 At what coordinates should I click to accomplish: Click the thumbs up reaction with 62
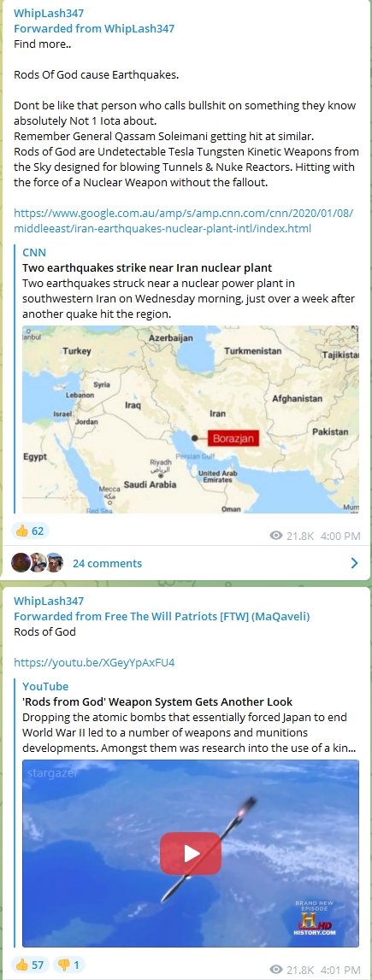coord(29,531)
